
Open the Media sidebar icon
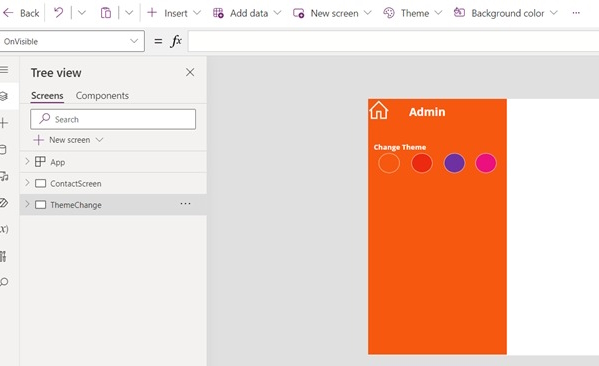[4, 176]
